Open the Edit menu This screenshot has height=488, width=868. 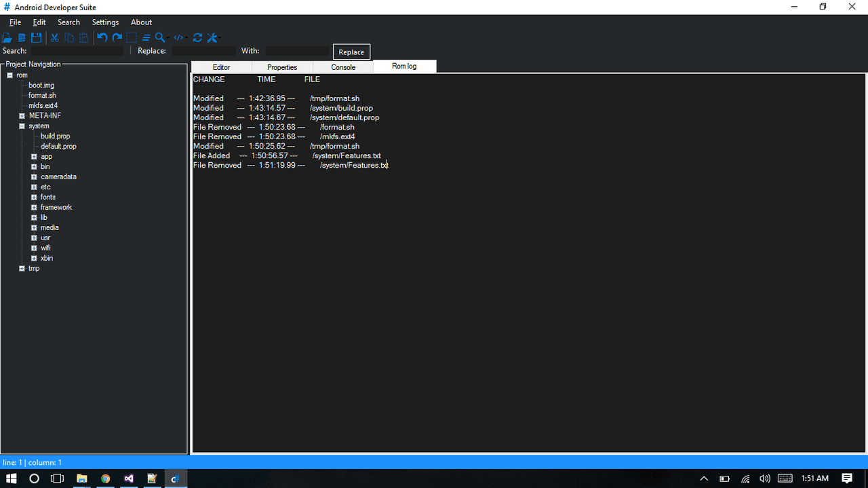39,22
